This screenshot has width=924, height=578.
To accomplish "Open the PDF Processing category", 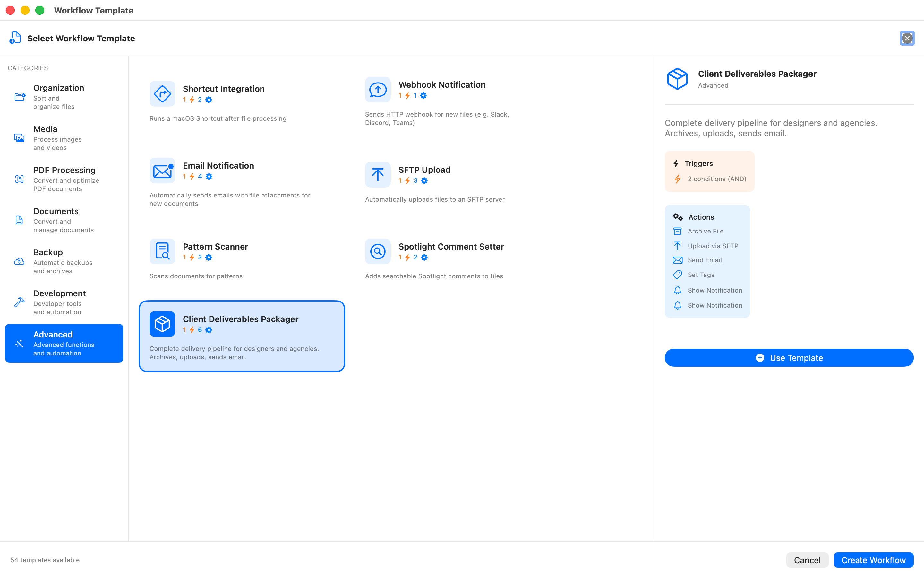I will tap(64, 179).
